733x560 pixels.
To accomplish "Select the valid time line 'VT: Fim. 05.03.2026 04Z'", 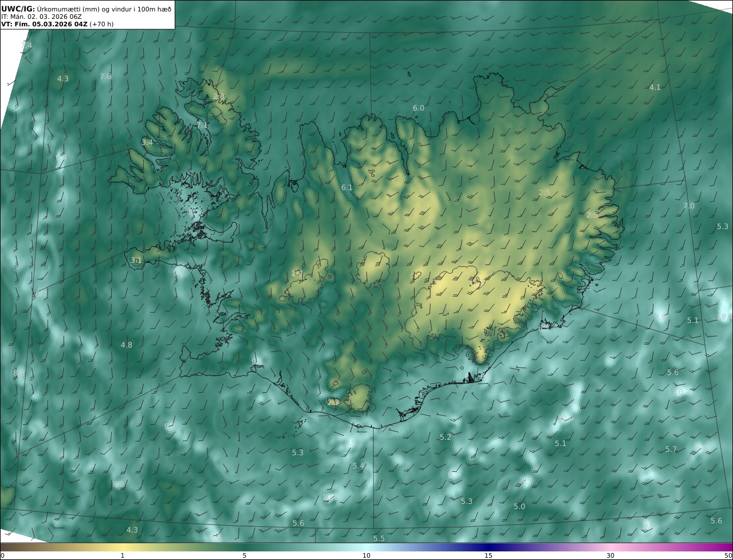I will pos(57,24).
